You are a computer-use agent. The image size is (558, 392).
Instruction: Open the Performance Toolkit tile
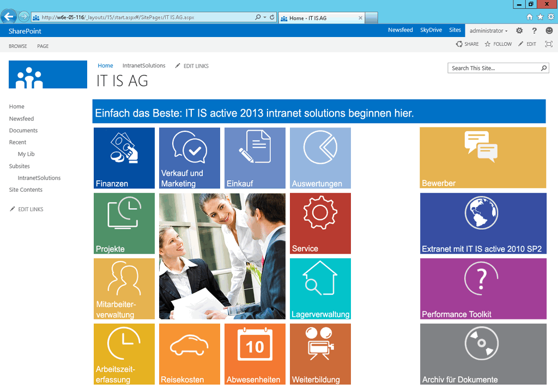tap(483, 289)
